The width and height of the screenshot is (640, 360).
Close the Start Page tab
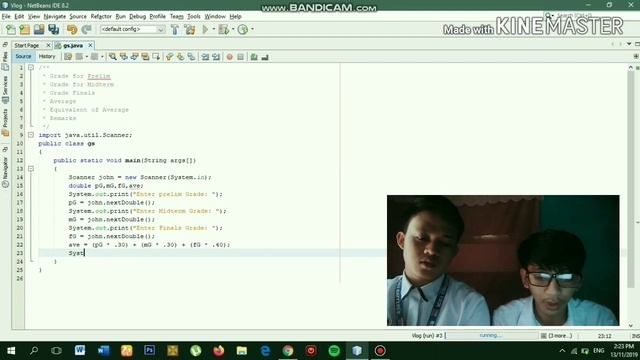pos(48,45)
